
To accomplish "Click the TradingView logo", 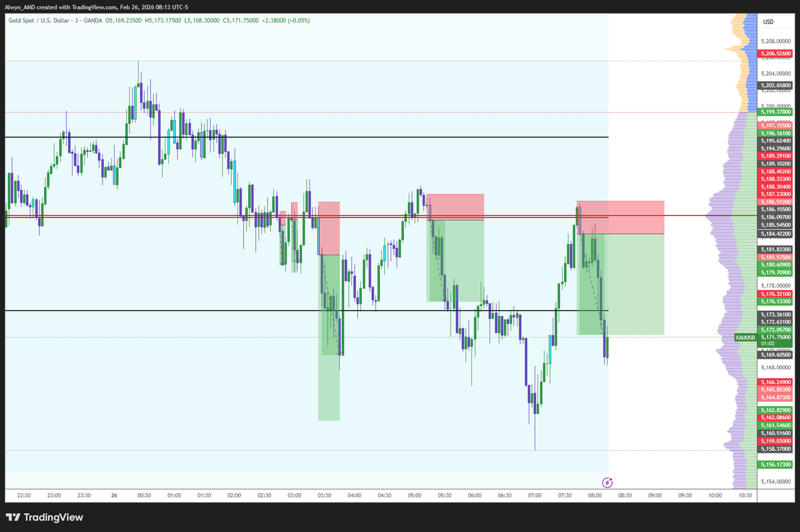I will [45, 517].
